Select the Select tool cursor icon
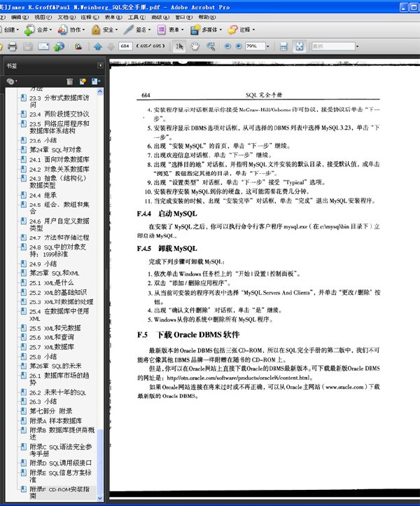This screenshot has height=506, width=420. click(x=179, y=46)
